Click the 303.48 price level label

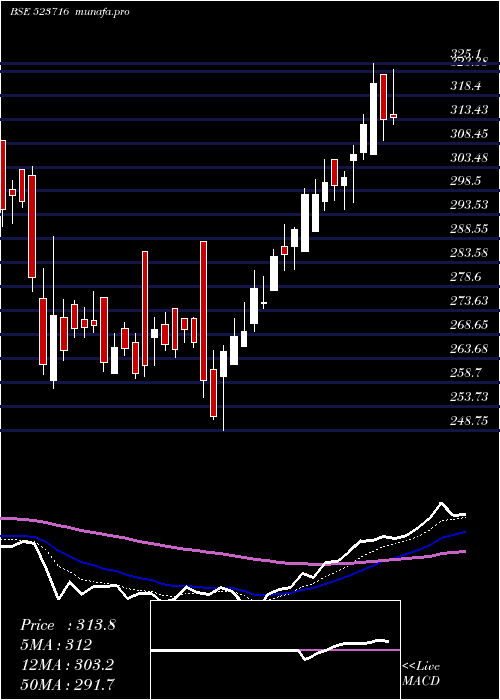(469, 158)
